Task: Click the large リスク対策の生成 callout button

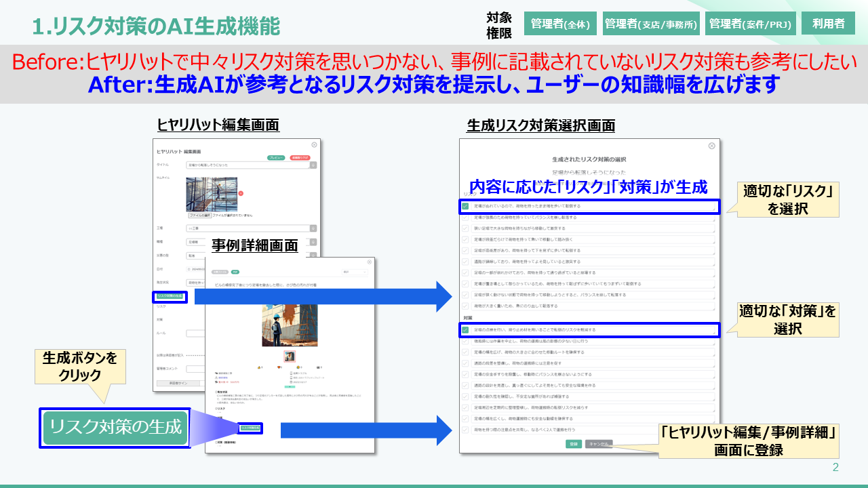Action: [115, 428]
